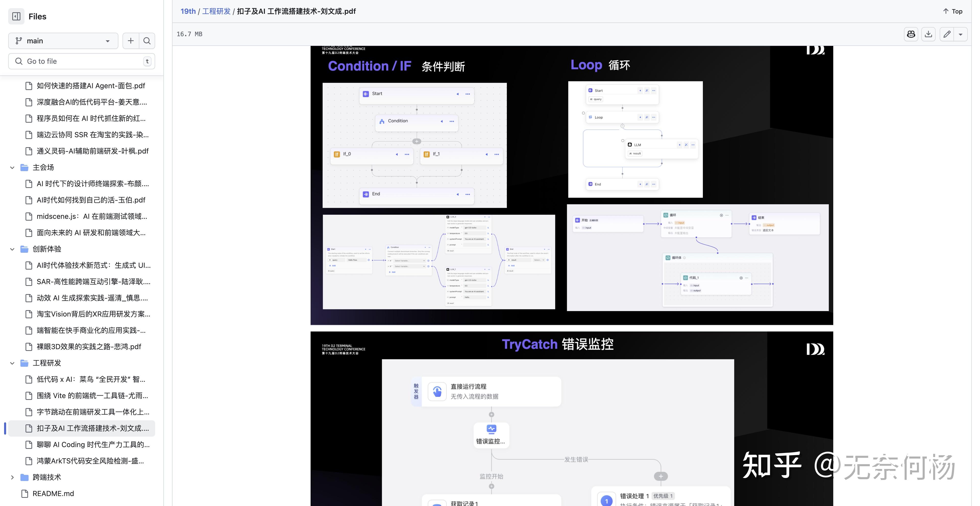The image size is (980, 506).
Task: Click the plus icon to add a new file
Action: [130, 41]
